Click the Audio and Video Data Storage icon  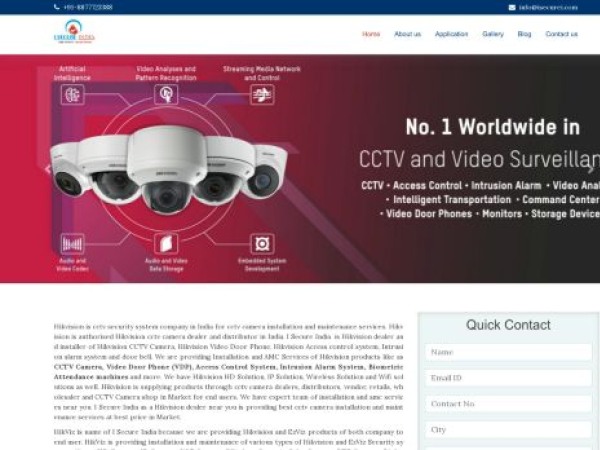point(166,243)
